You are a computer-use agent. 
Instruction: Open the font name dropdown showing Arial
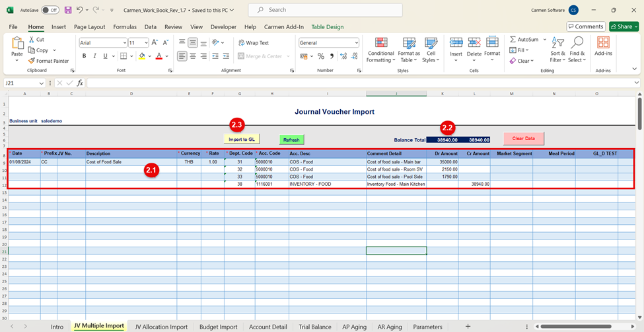[124, 42]
